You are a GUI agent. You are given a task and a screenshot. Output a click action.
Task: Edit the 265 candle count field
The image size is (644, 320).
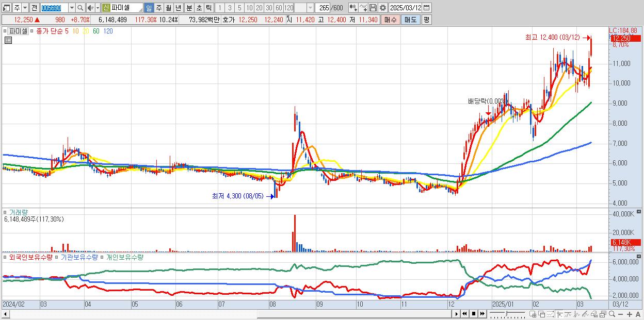[323, 8]
